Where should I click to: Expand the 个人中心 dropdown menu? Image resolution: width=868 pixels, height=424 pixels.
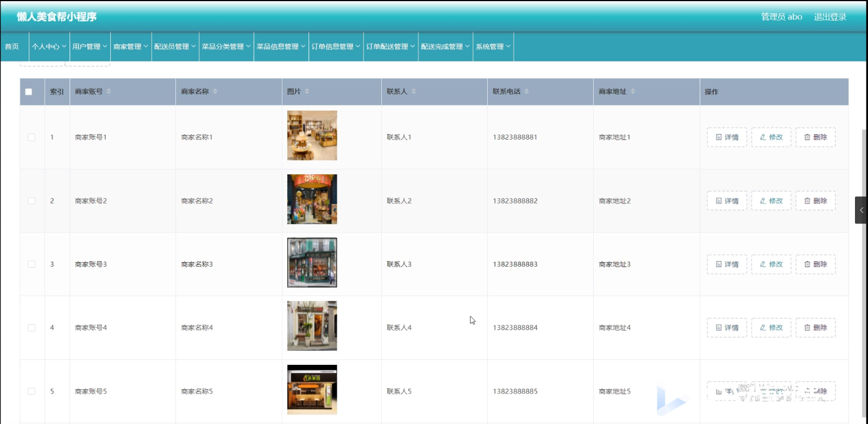[49, 47]
